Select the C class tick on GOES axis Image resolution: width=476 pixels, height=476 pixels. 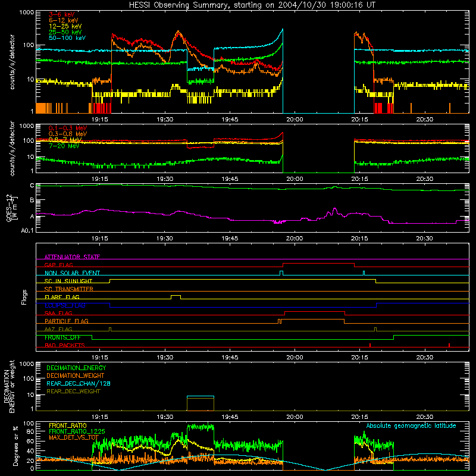32,186
